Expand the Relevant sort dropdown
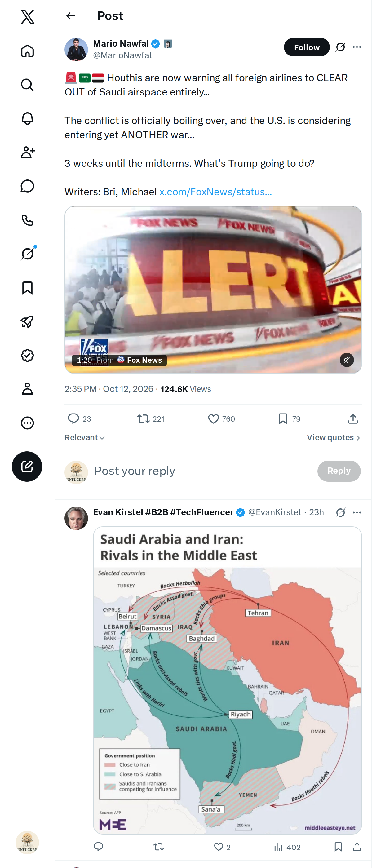 [85, 437]
